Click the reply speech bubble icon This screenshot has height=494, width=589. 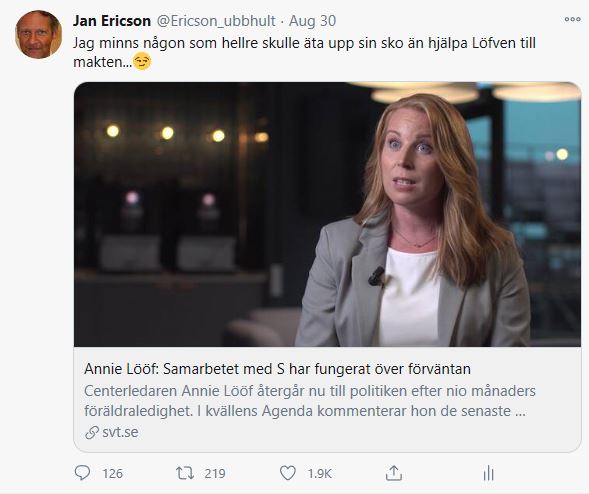tap(82, 473)
